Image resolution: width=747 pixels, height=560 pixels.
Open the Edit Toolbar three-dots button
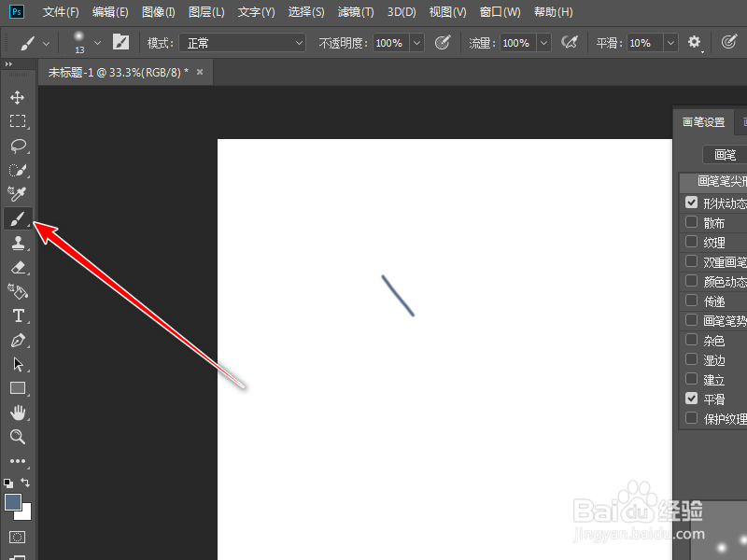[18, 461]
